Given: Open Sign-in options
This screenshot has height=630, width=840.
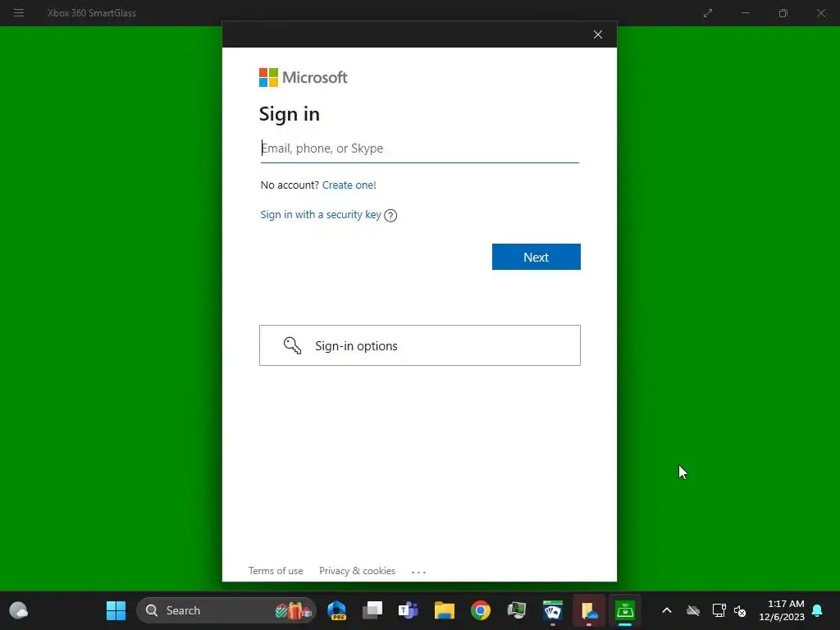Looking at the screenshot, I should tap(419, 345).
